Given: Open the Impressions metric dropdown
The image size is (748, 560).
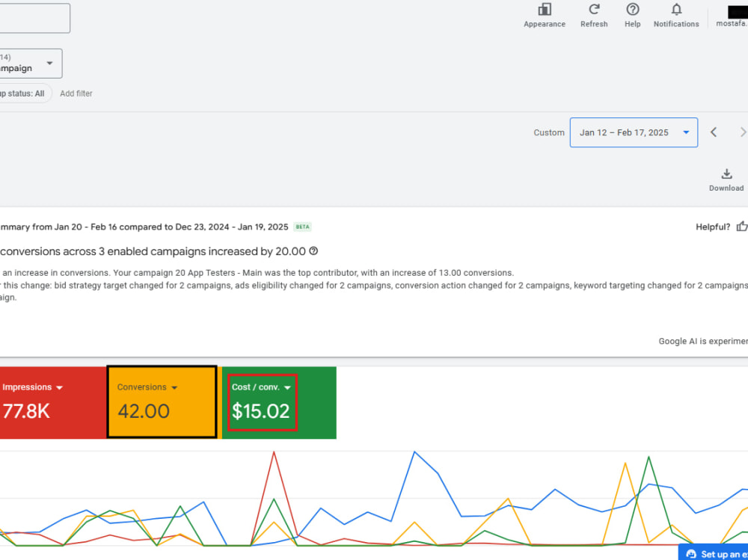Looking at the screenshot, I should tap(59, 388).
